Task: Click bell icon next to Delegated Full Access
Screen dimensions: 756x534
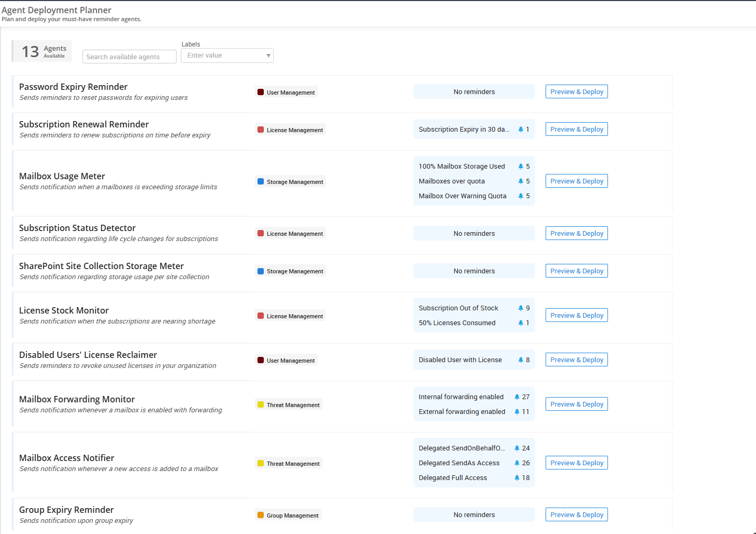Action: (x=517, y=478)
